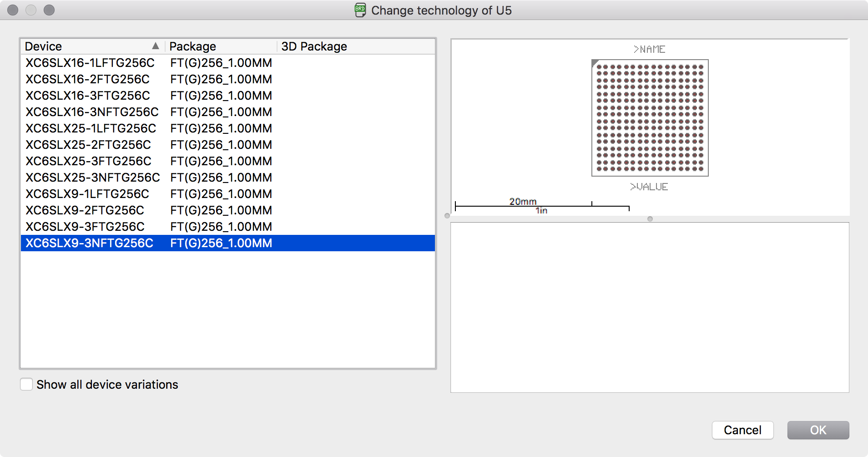Sort list by the 3D Package column header
Viewport: 868px width, 457px height.
tap(314, 46)
